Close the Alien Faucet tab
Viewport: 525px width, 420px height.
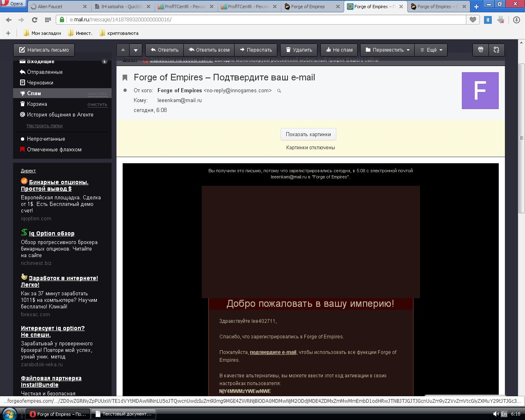(x=85, y=7)
